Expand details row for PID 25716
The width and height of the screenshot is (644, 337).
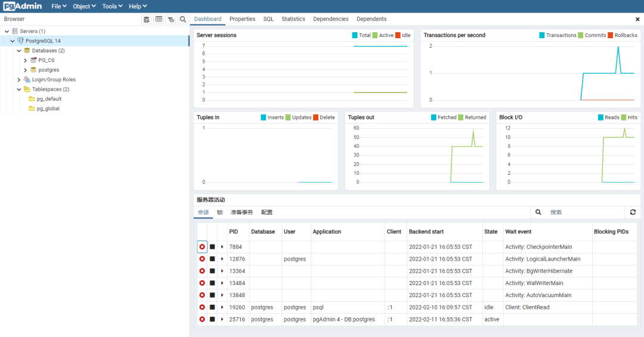(x=222, y=319)
